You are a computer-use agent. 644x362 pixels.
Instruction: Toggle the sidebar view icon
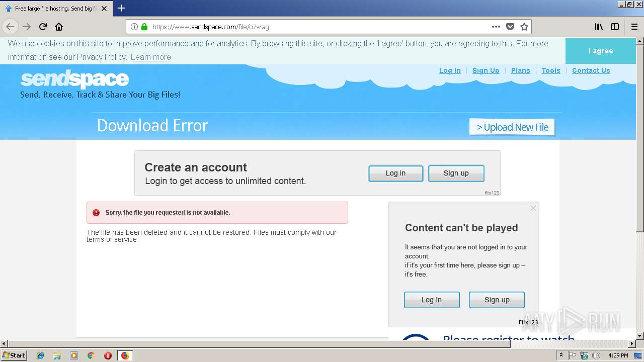click(x=615, y=27)
